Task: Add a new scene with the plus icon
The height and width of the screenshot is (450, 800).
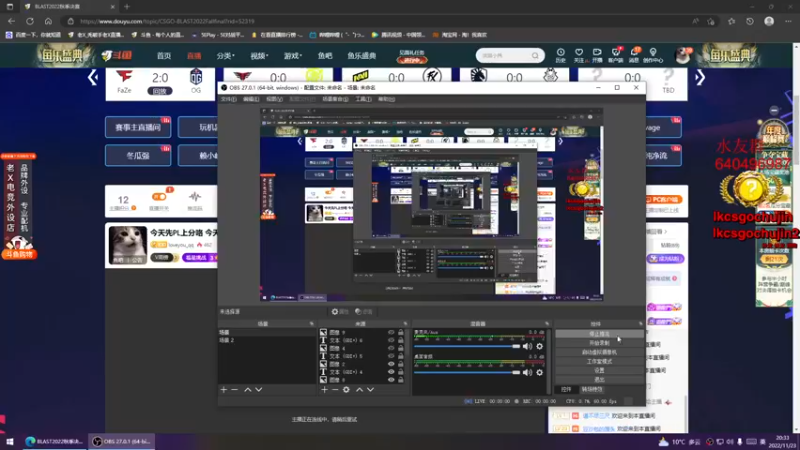Action: tap(223, 390)
